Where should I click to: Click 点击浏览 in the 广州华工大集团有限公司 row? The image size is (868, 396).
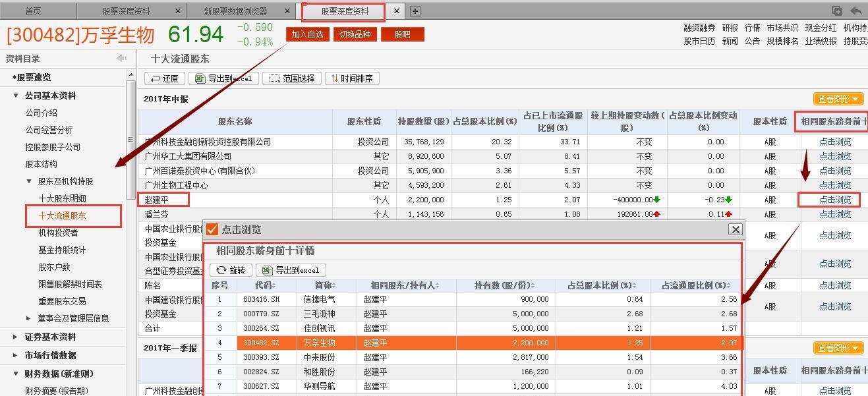[835, 156]
